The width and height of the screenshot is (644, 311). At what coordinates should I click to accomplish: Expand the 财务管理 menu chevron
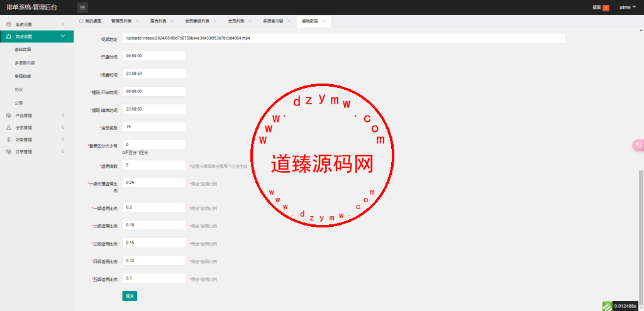63,139
